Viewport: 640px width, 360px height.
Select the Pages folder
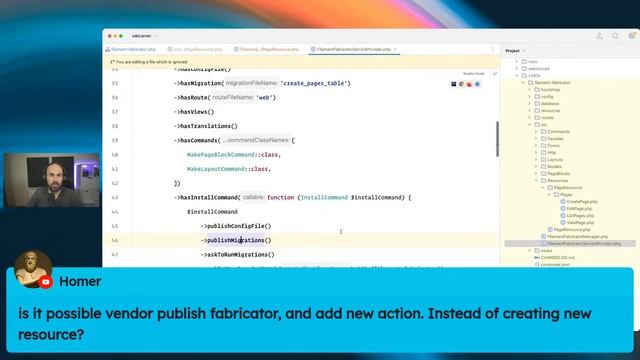[x=563, y=195]
